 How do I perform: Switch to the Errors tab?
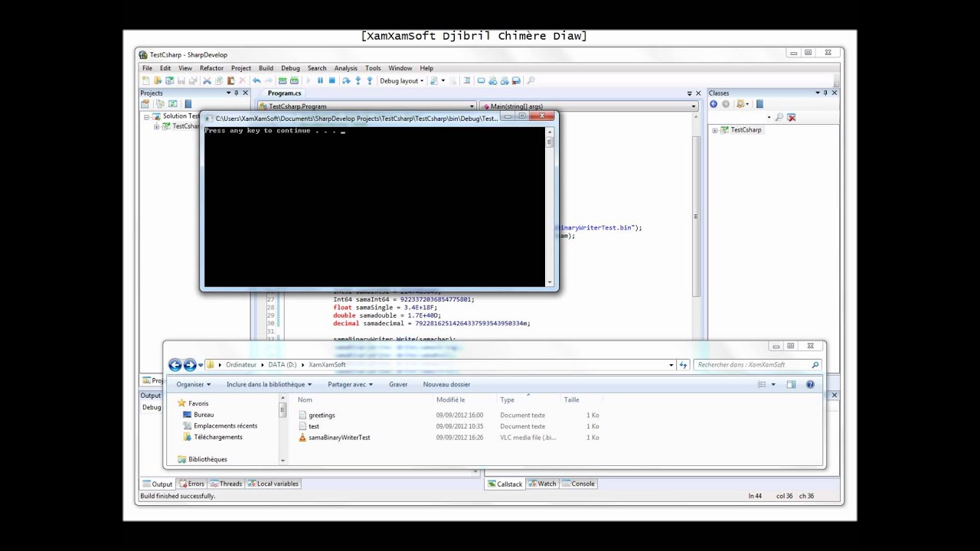(191, 484)
